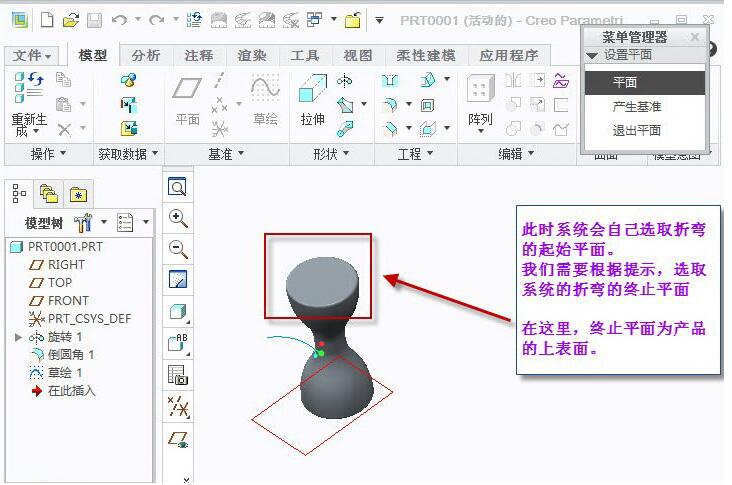Switch to the 工具 tab
Viewport: 732px width, 485px height.
pyautogui.click(x=305, y=56)
